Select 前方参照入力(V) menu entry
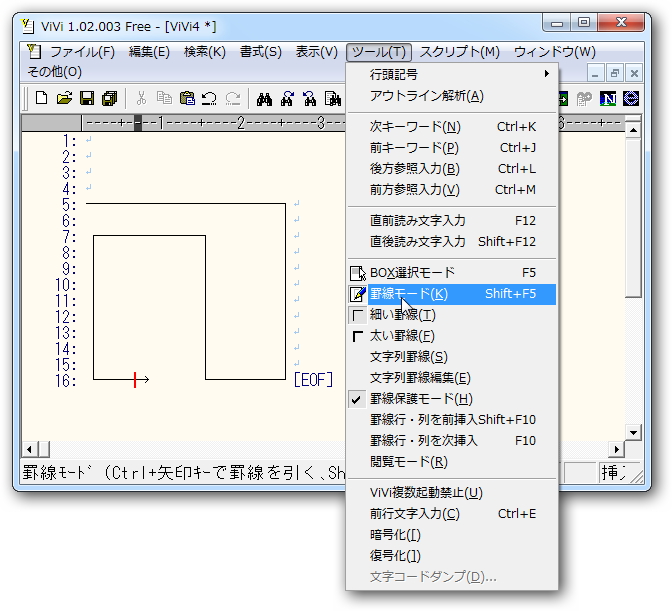Image resolution: width=672 pixels, height=611 pixels. [451, 190]
